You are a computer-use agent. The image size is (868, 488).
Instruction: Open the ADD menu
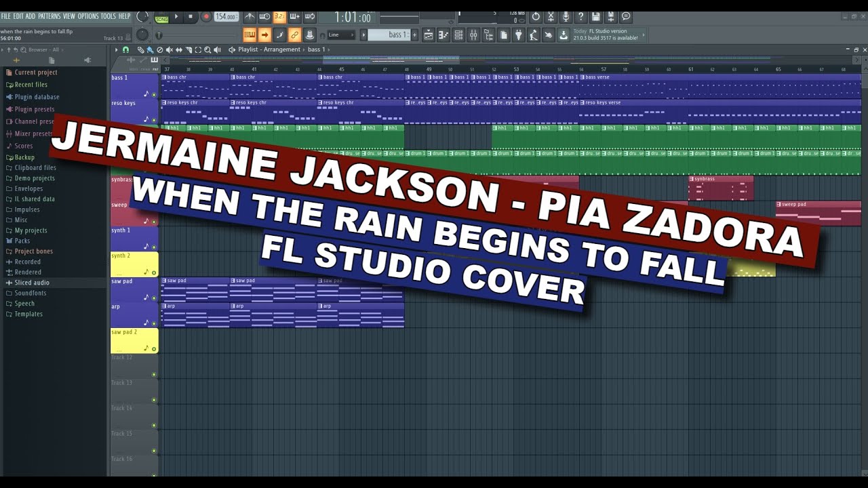click(31, 16)
